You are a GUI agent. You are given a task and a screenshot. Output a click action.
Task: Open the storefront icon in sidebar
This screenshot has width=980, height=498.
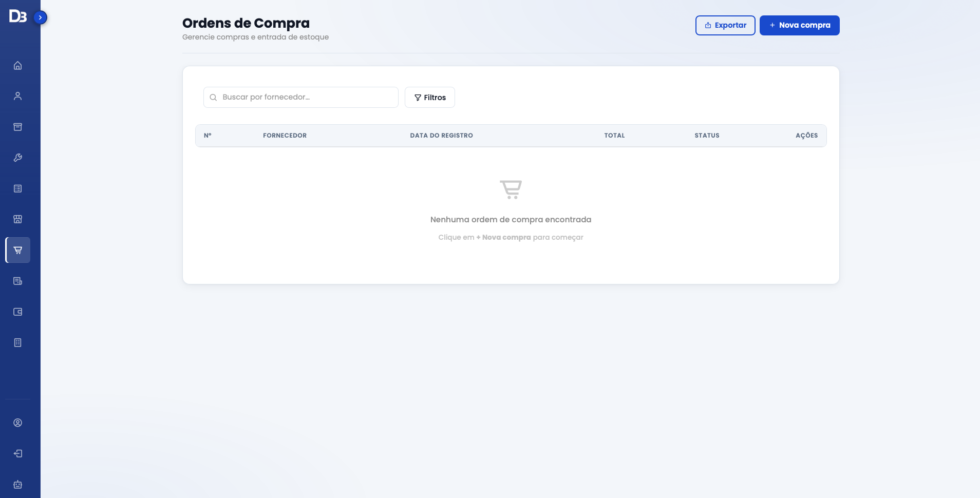click(17, 219)
